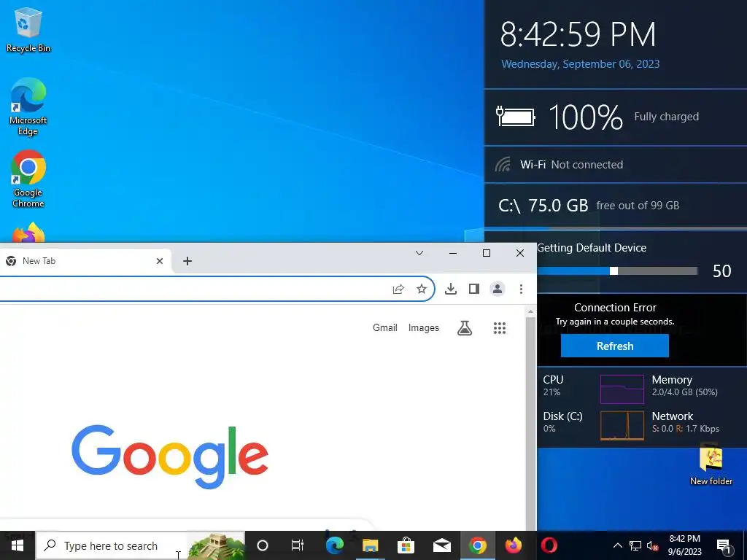Open the Windows Start menu
This screenshot has width=747, height=560.
pos(18,545)
